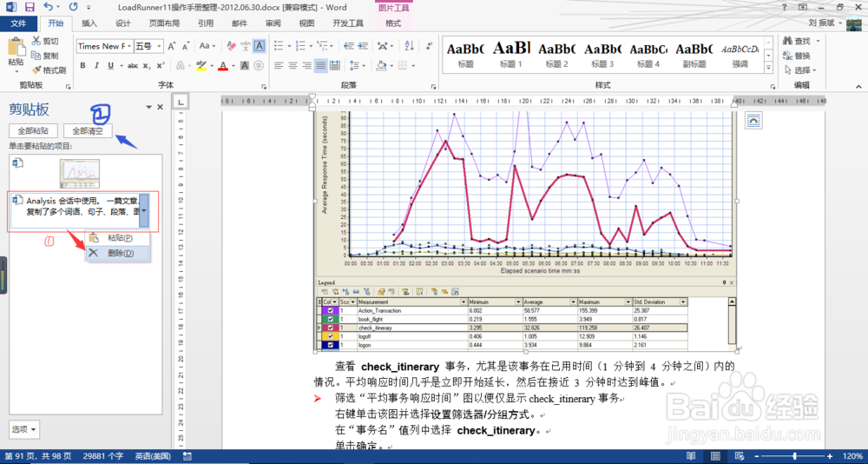Image resolution: width=868 pixels, height=464 pixels.
Task: Click the zoom in plus button
Action: click(829, 455)
